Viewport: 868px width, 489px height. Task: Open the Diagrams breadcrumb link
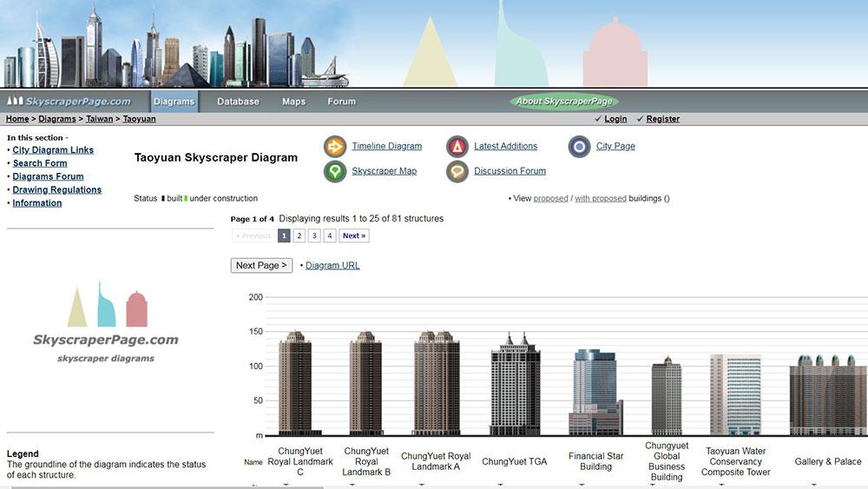[57, 118]
